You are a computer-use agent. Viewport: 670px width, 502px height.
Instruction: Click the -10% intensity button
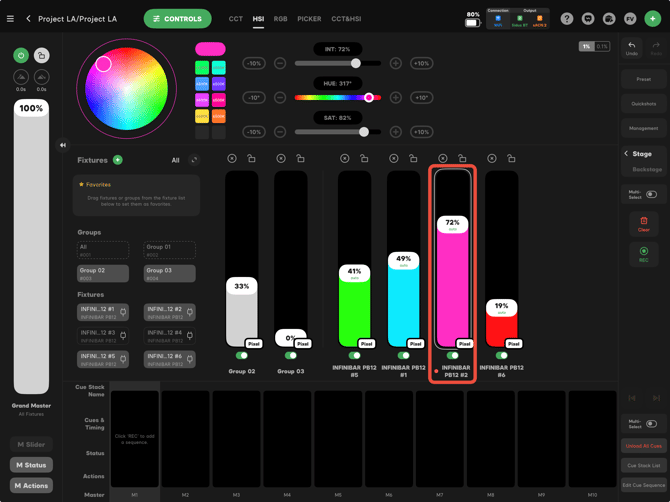pos(254,64)
